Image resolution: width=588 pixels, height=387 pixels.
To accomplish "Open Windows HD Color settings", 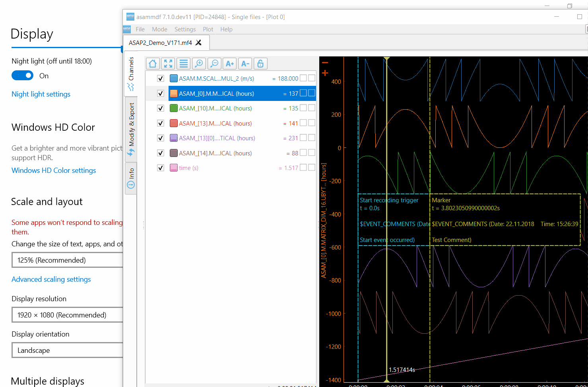I will click(x=54, y=170).
